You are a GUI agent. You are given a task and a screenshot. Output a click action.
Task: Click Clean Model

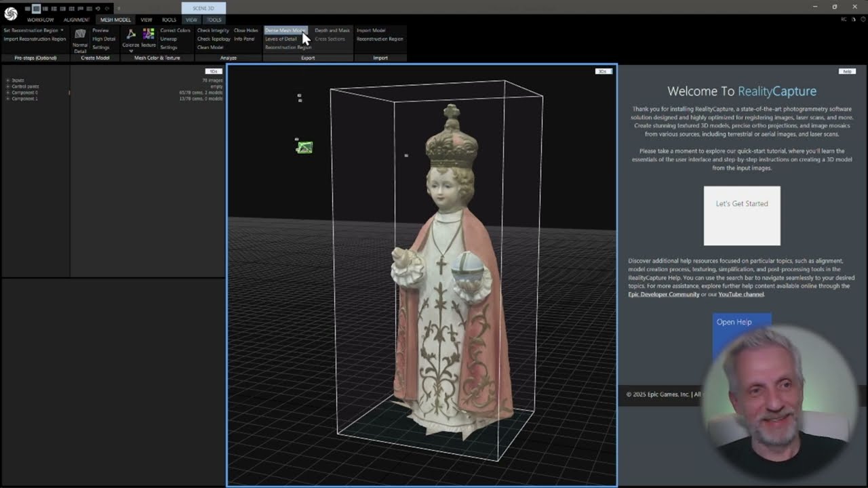(x=210, y=47)
